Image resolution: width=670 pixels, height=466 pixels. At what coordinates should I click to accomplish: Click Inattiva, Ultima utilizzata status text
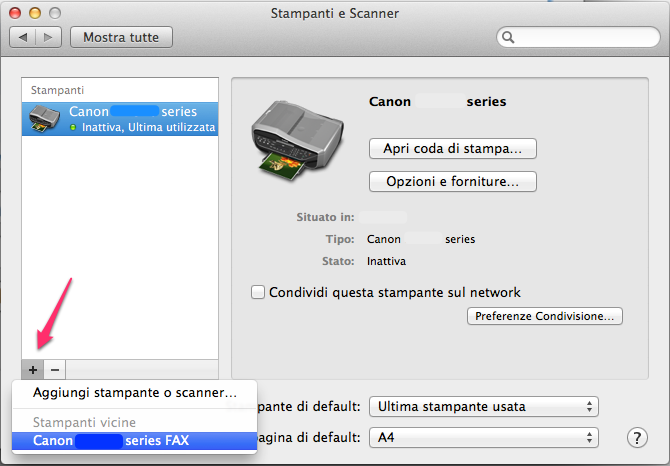coord(148,127)
